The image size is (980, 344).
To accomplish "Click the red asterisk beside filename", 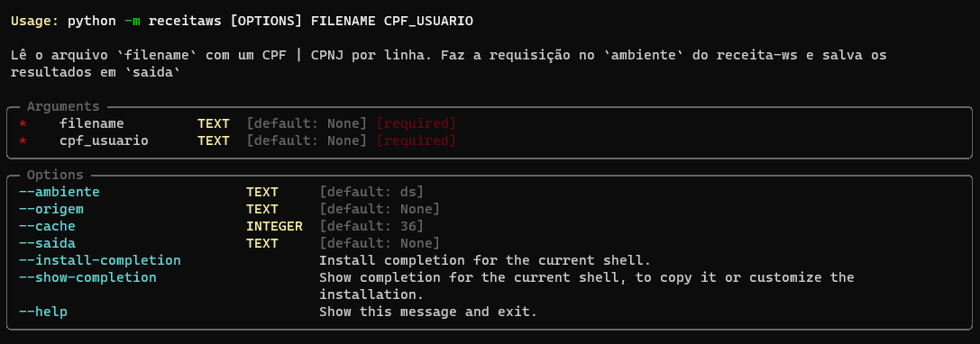I will coord(23,124).
